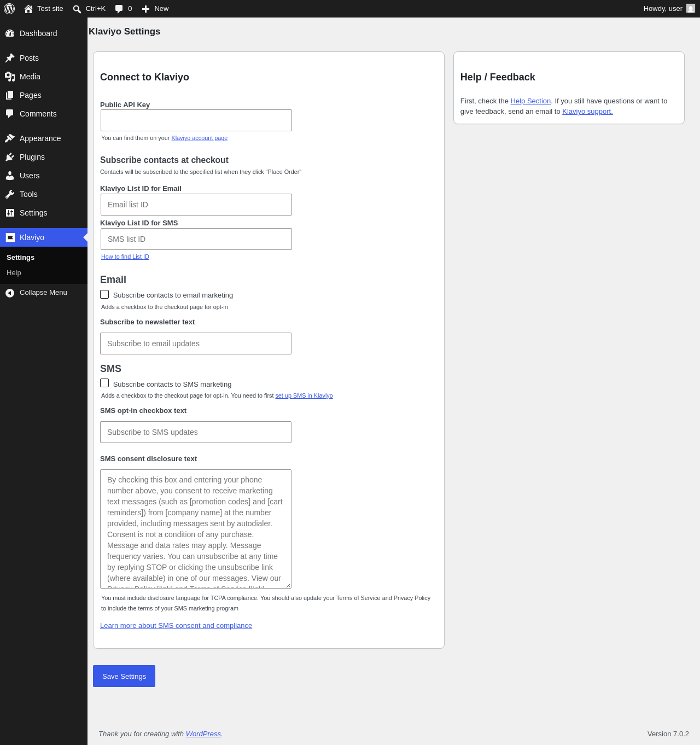Go to the Posts menu

44,58
